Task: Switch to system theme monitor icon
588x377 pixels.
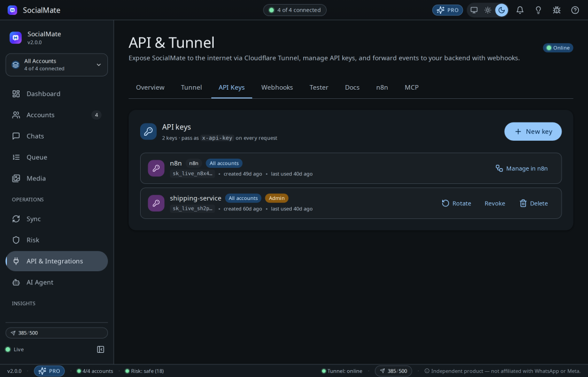Action: point(474,10)
